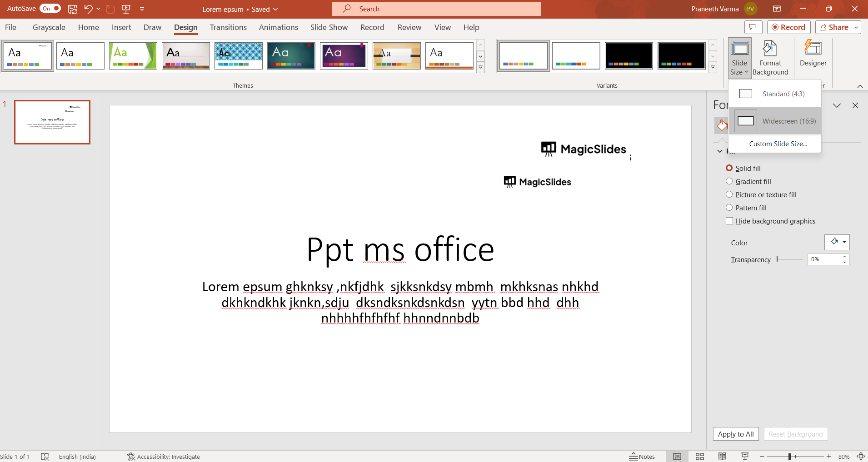Screen dimensions: 868x462
Task: Expand the Themes gallery more arrow
Action: point(480,67)
